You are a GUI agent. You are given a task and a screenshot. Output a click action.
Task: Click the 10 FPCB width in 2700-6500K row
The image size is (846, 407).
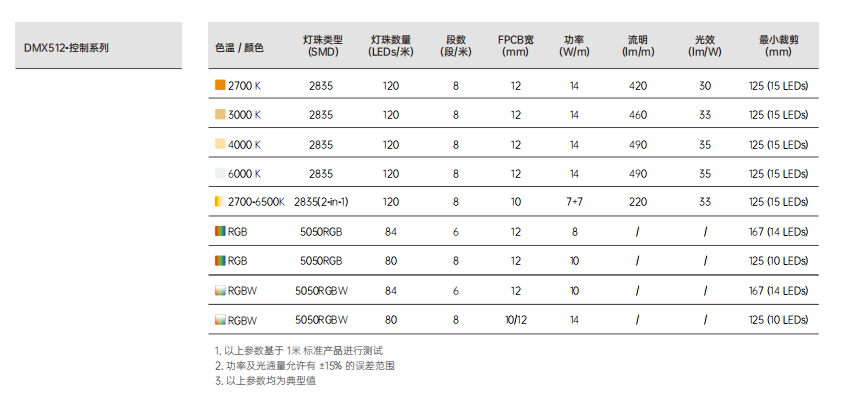[x=515, y=202]
